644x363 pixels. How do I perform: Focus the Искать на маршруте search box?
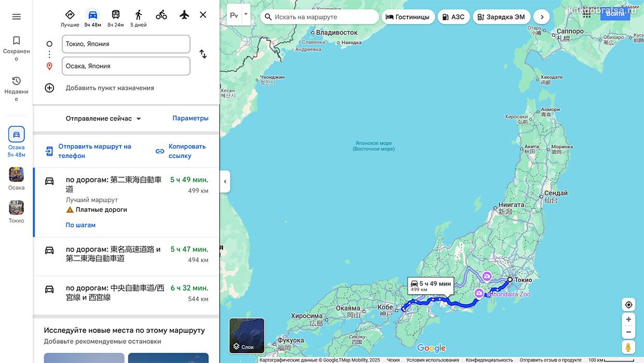319,17
